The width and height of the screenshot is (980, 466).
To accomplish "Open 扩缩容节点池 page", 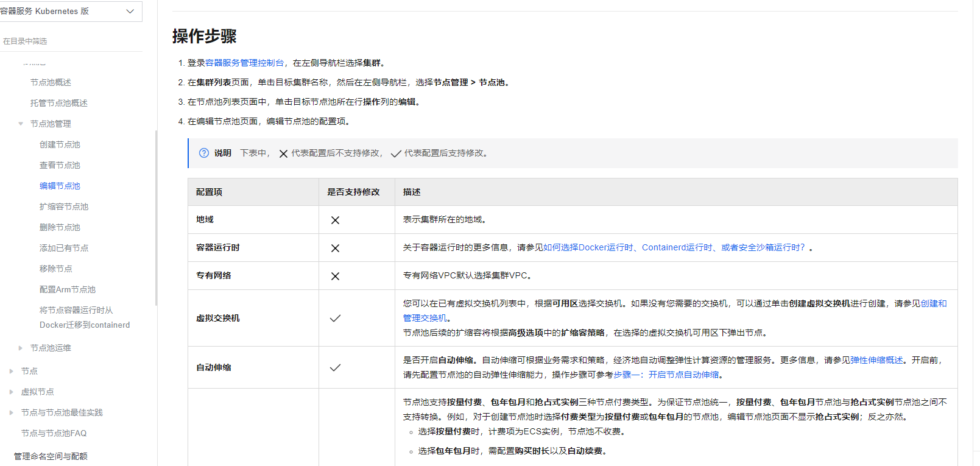I will click(x=64, y=207).
